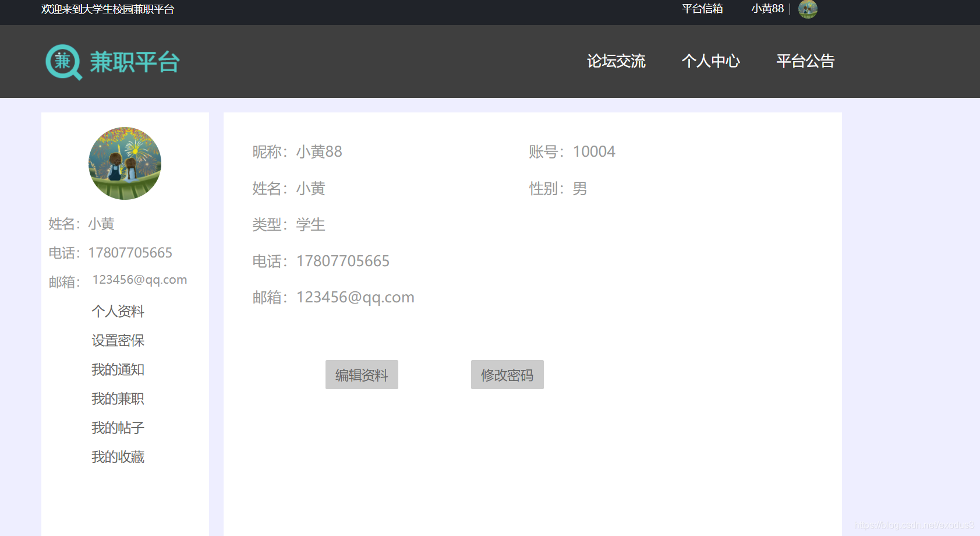The width and height of the screenshot is (980, 536).
Task: Select 姓名：小黄 in the main panel
Action: tap(289, 188)
